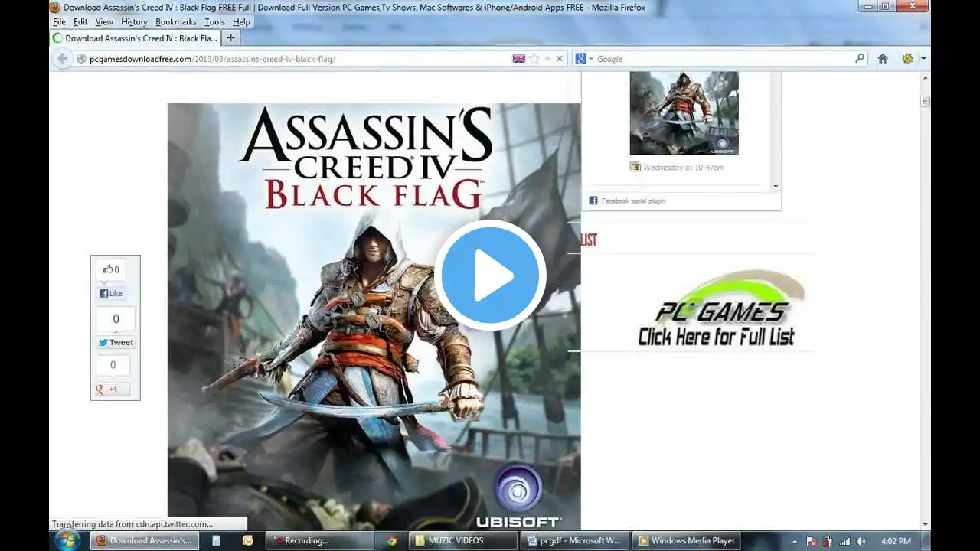Open the Edit menu
The height and width of the screenshot is (551, 980).
point(80,22)
